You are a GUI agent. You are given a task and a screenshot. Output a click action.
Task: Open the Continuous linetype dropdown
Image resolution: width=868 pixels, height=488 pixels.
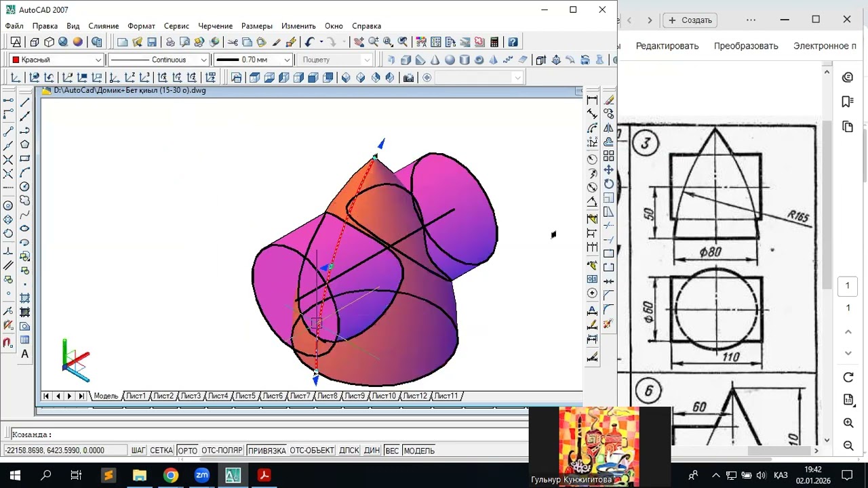pos(158,60)
